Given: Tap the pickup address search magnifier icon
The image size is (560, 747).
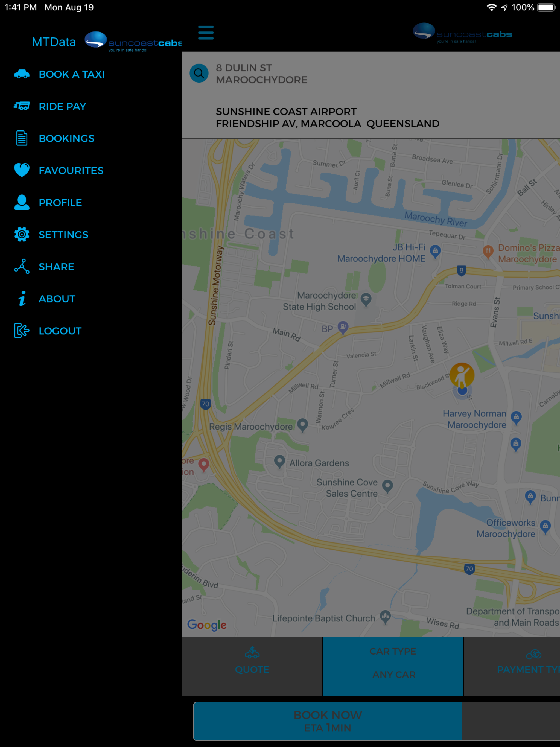Looking at the screenshot, I should click(199, 73).
